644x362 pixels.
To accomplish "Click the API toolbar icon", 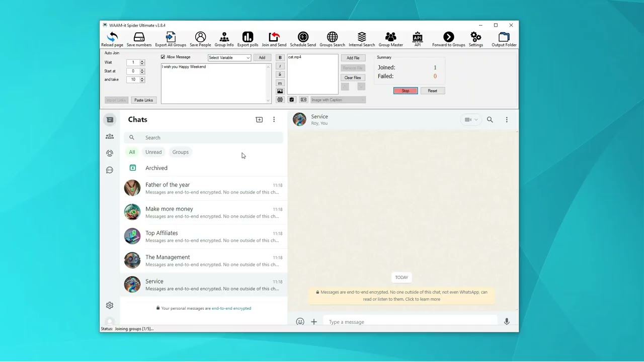I will click(418, 39).
